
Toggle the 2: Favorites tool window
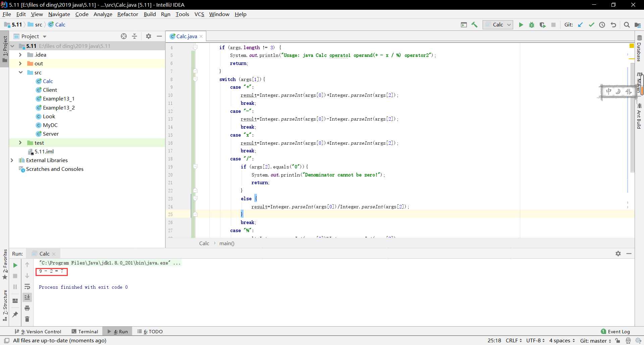[x=5, y=265]
